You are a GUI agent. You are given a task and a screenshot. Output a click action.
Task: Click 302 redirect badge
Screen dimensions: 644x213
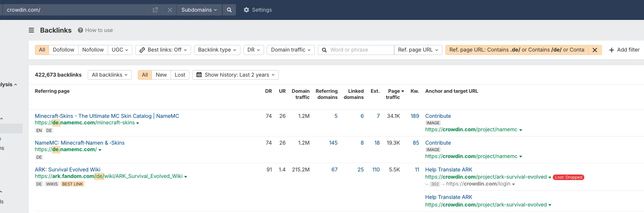435,184
